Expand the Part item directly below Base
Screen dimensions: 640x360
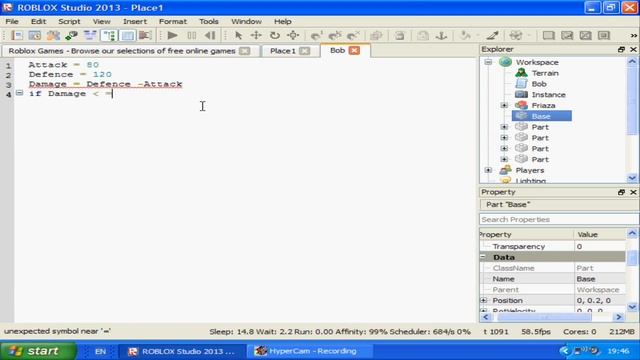point(504,127)
